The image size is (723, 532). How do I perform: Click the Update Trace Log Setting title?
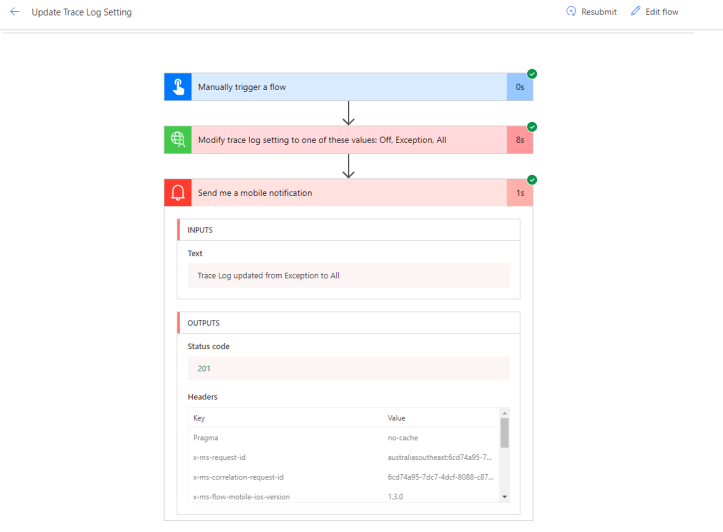(x=82, y=12)
